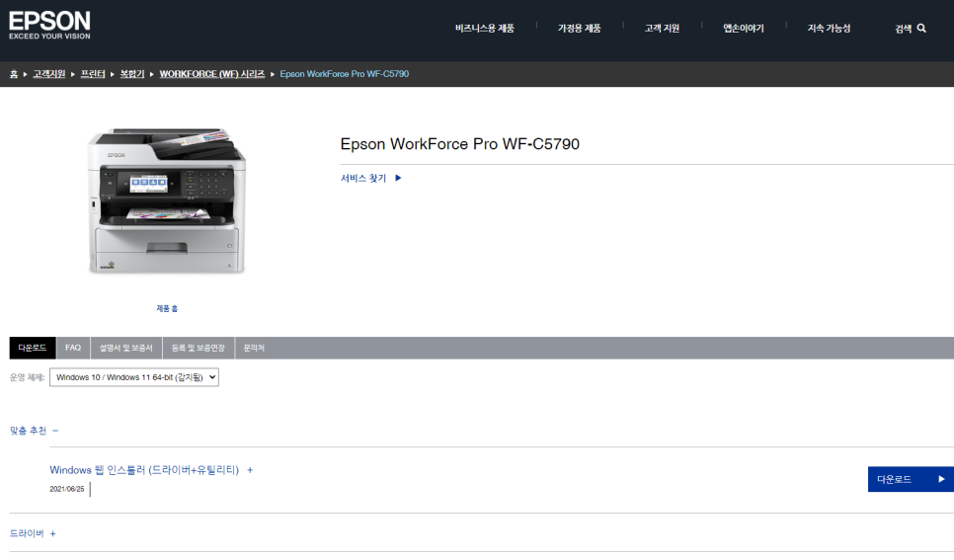Click the search magnifier icon
This screenshot has height=560, width=954.
(921, 28)
